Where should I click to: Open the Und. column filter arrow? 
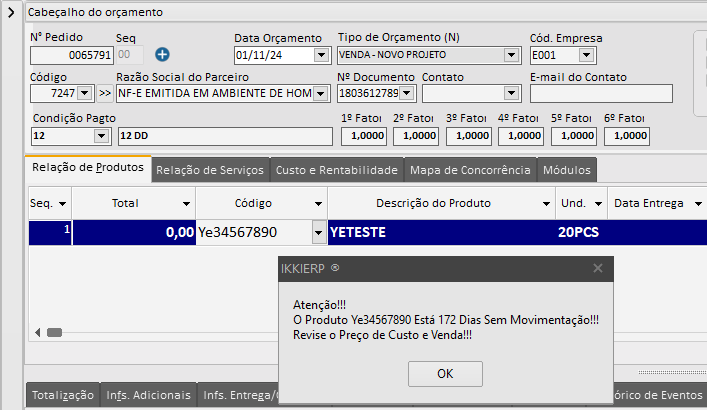[x=598, y=204]
